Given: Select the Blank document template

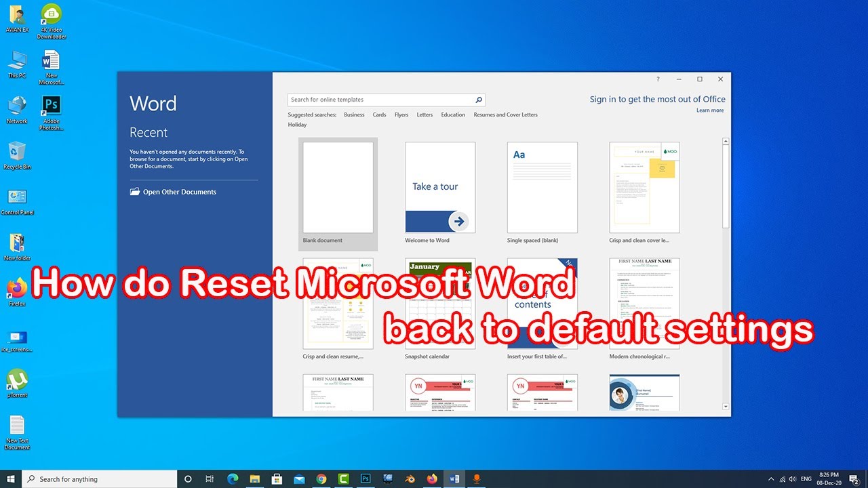Looking at the screenshot, I should [x=338, y=187].
